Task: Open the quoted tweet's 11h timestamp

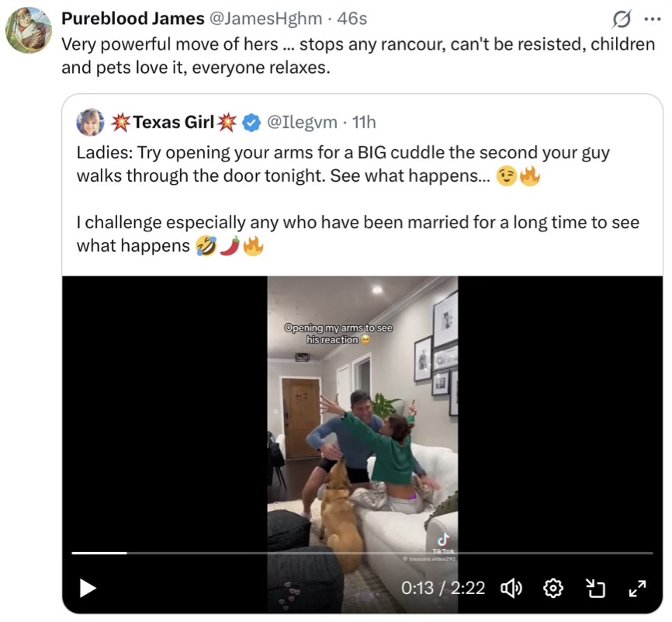Action: pos(364,122)
